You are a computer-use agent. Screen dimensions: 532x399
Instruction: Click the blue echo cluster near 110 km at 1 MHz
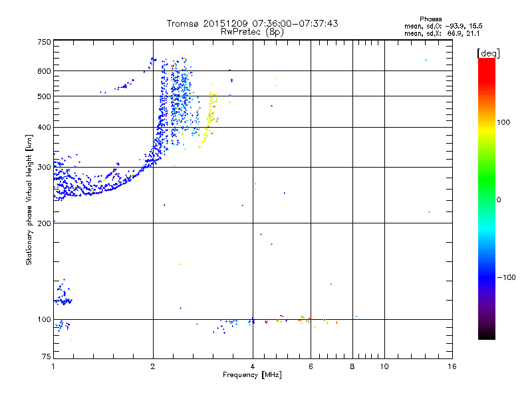[63, 300]
